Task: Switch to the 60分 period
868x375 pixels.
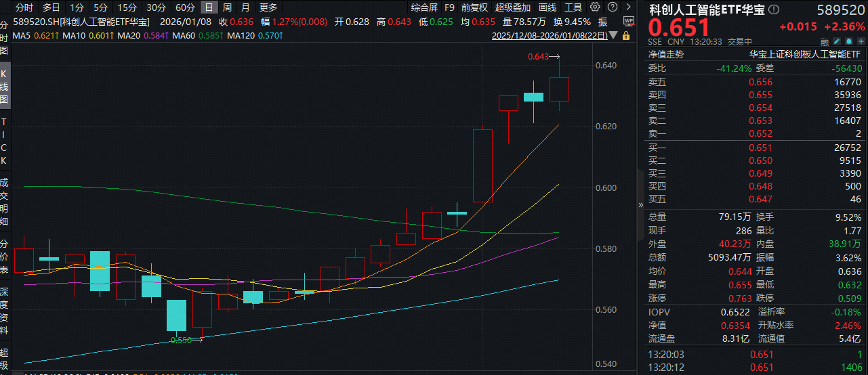Action: click(x=185, y=7)
